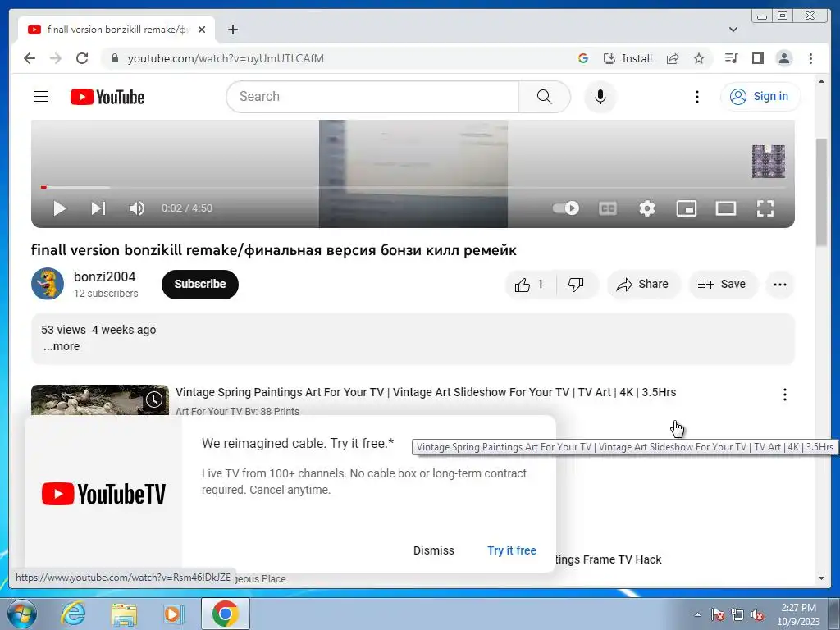Open the Windows Start menu
The image size is (840, 630).
[x=22, y=614]
